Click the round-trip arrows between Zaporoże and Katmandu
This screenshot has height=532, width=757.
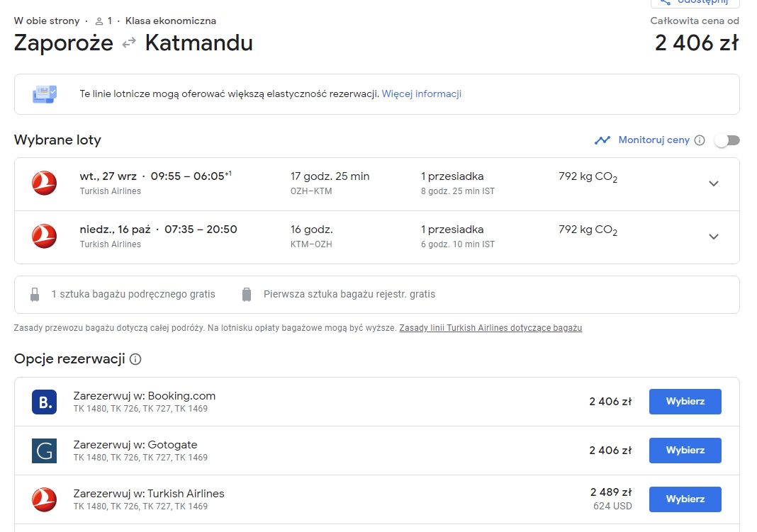point(129,43)
